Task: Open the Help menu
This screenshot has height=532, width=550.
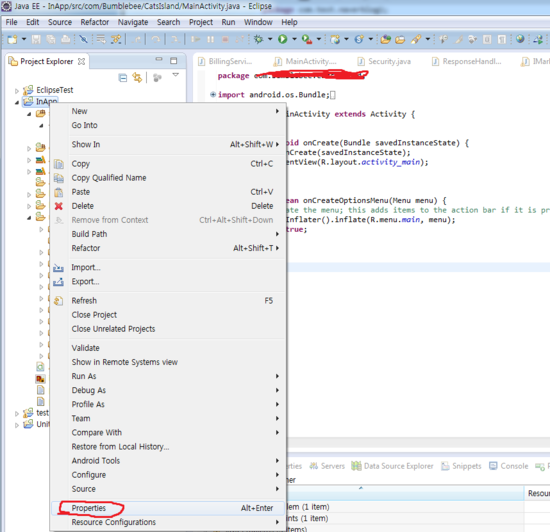Action: point(289,22)
